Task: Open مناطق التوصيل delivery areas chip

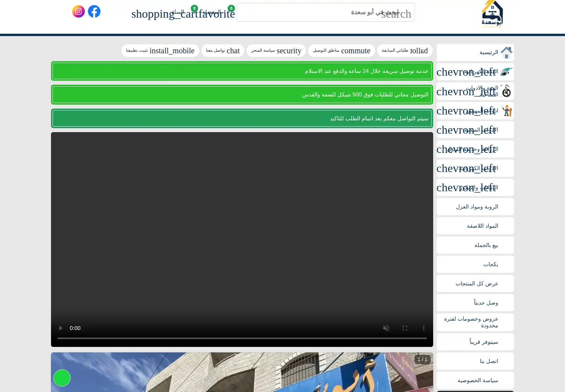Action: click(x=341, y=51)
